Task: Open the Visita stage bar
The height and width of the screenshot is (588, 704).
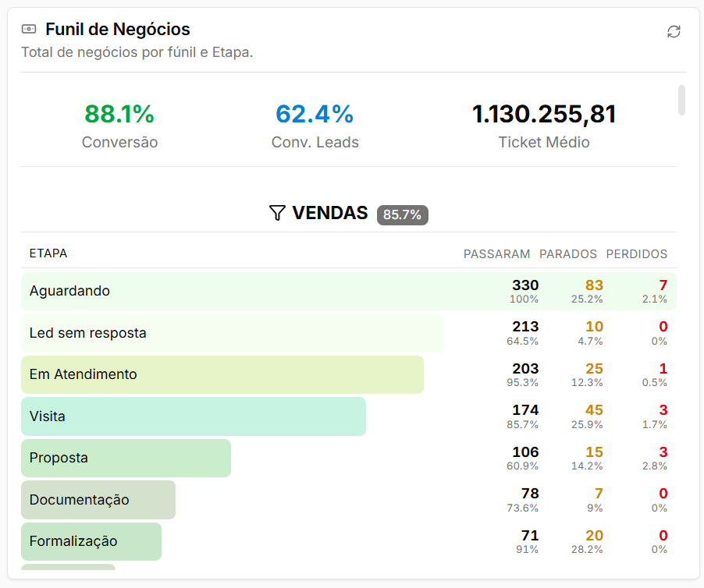Action: tap(194, 416)
